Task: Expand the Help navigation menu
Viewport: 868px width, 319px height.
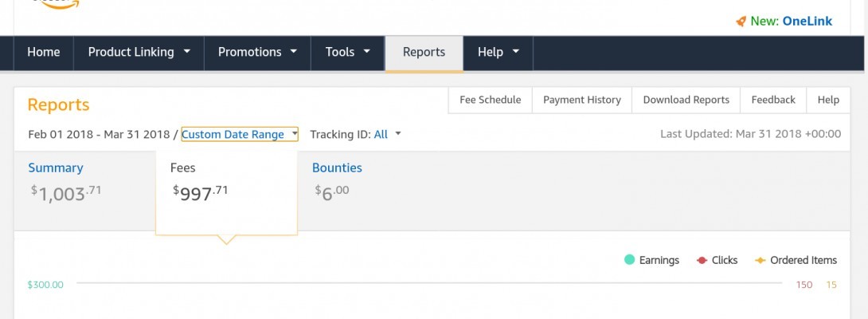Action: click(x=498, y=52)
